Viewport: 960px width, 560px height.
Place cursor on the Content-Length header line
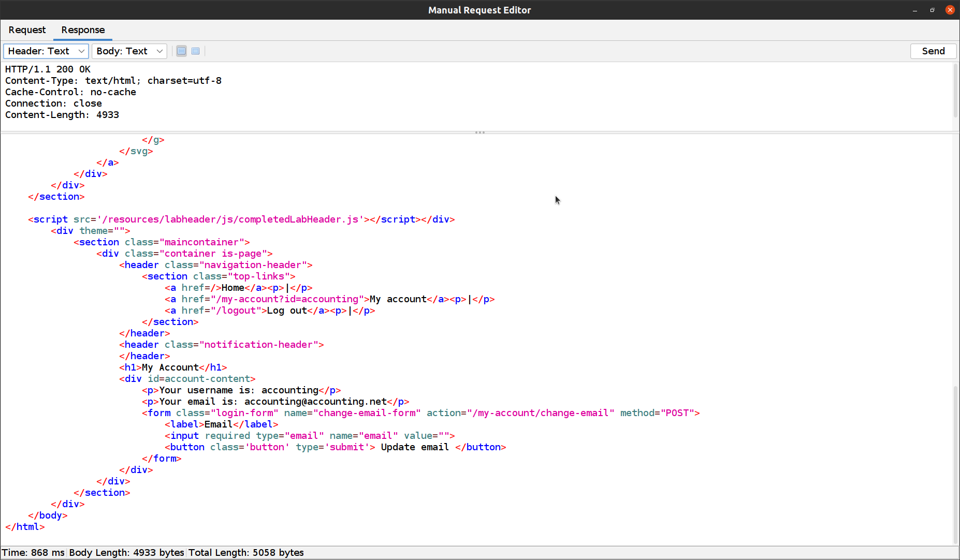(62, 114)
